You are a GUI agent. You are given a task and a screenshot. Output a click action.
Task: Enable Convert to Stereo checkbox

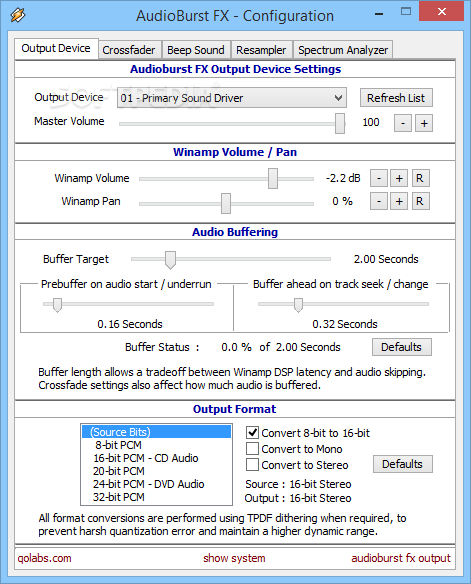252,465
